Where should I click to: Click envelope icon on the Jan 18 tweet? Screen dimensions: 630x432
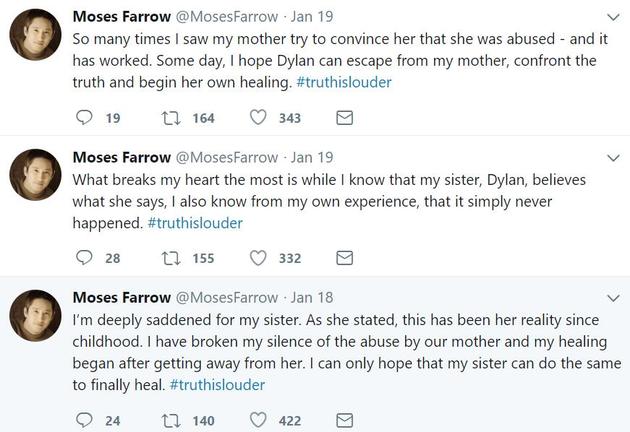tap(344, 421)
